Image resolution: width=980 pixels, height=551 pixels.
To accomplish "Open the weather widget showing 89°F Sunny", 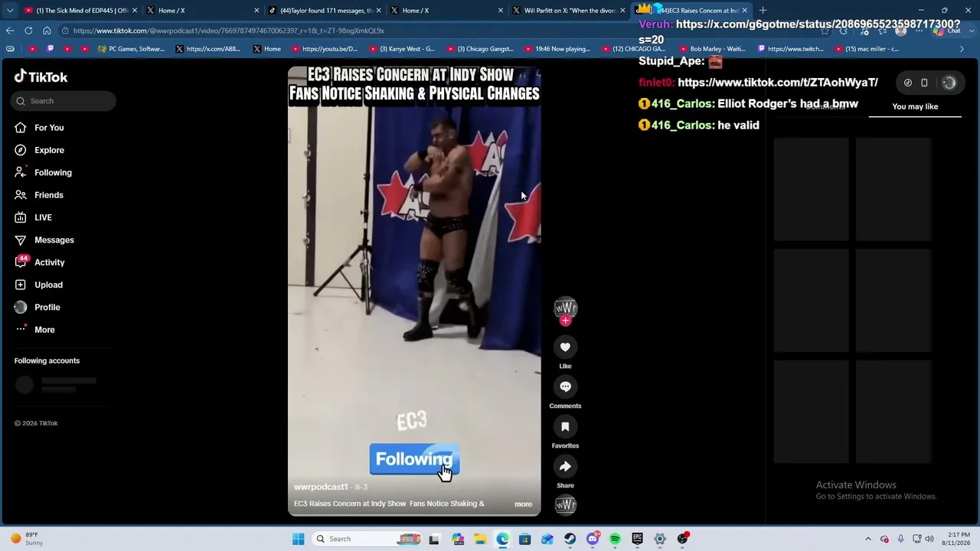I will [27, 539].
